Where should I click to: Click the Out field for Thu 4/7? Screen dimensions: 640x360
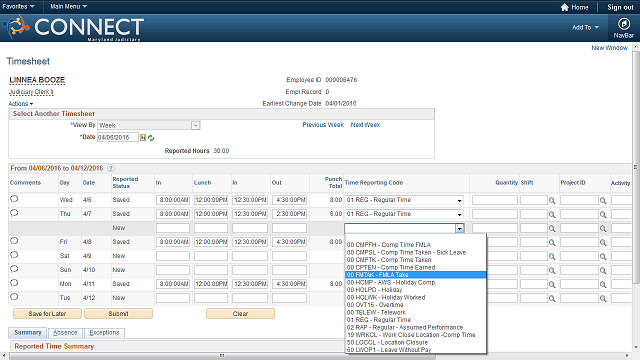pyautogui.click(x=289, y=214)
